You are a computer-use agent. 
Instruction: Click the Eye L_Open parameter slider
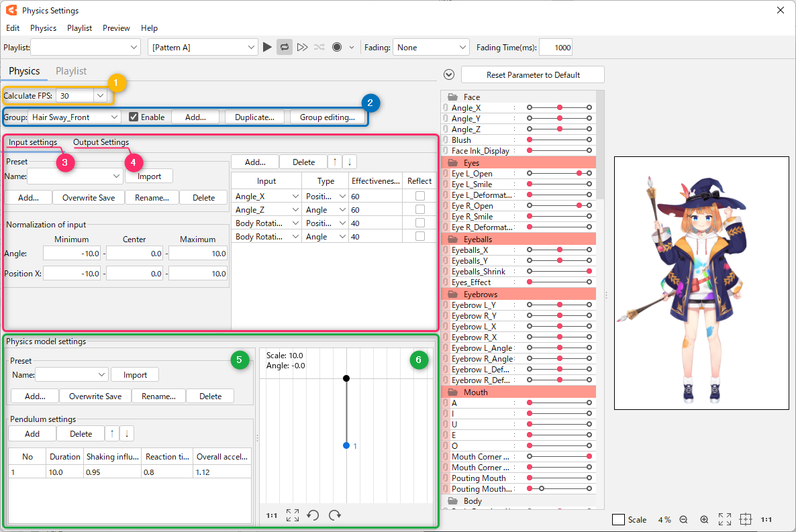[x=559, y=174]
